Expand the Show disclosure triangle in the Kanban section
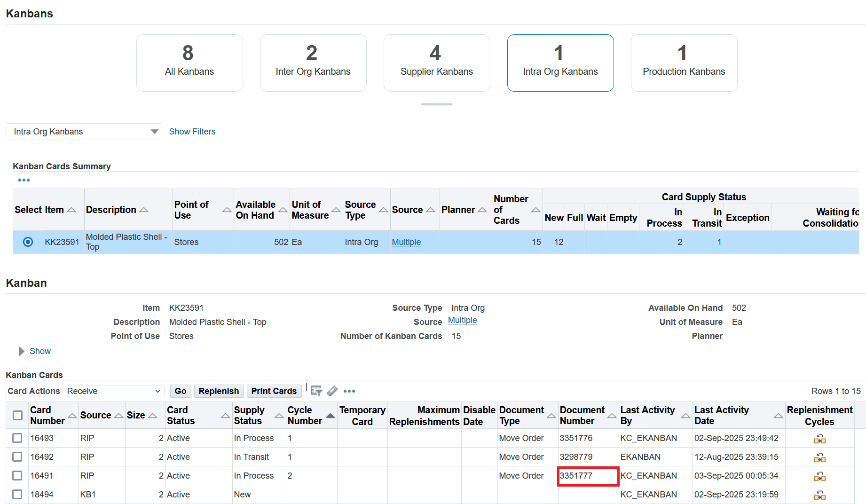 click(x=21, y=351)
